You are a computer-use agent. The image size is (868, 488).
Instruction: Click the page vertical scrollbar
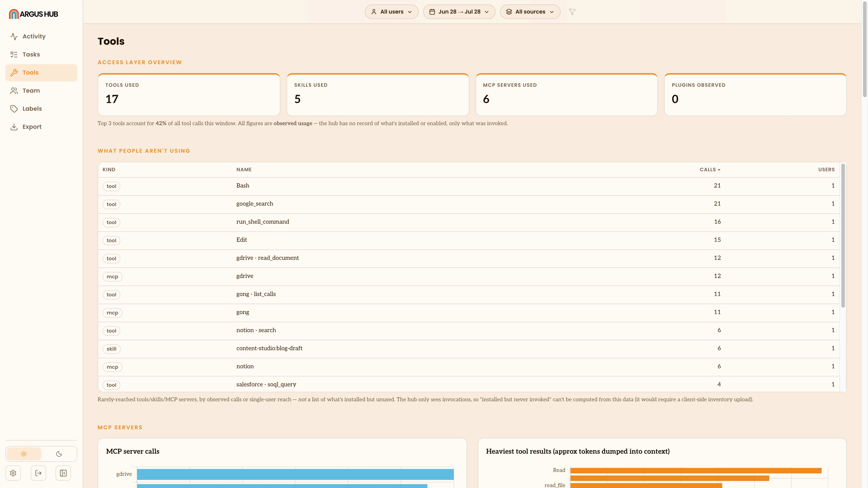point(865,49)
